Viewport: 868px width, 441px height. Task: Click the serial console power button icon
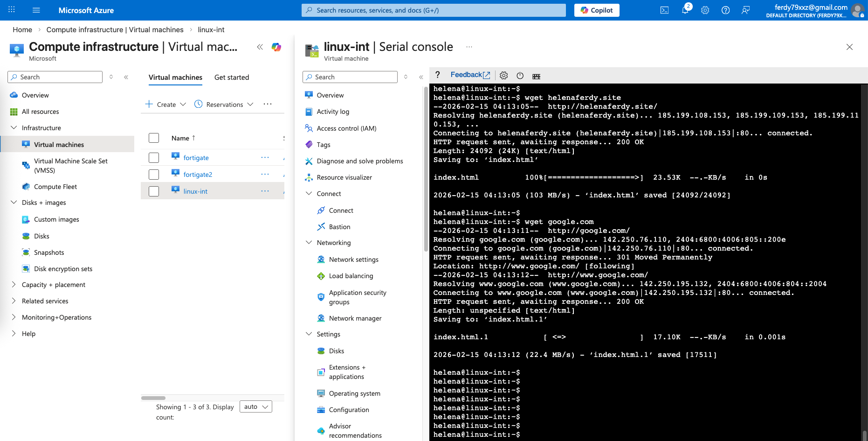point(520,76)
